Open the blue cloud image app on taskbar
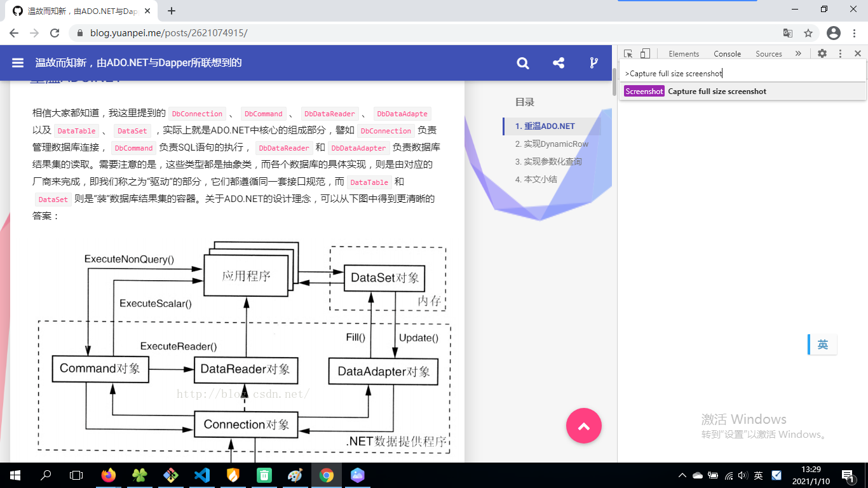868x488 pixels. (x=358, y=475)
